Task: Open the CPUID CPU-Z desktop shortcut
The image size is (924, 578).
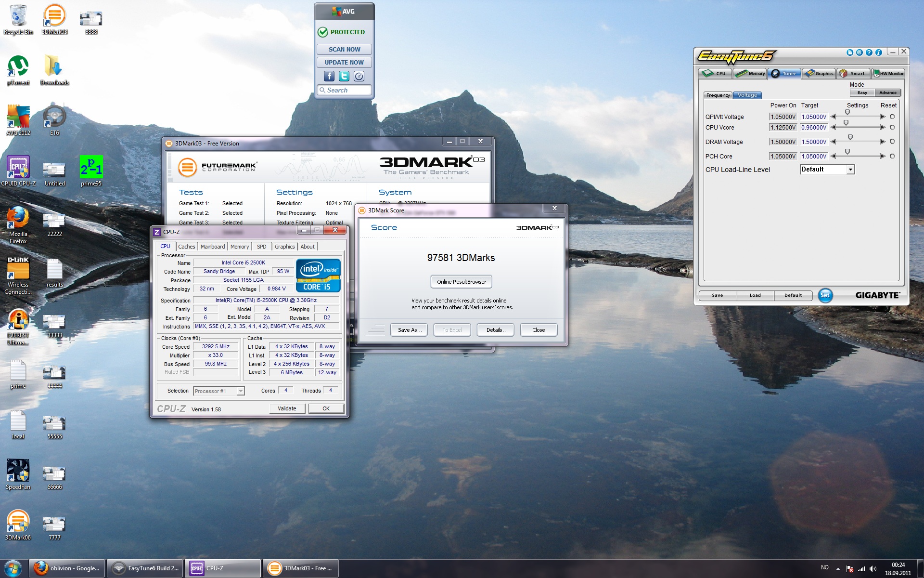Action: [x=18, y=171]
